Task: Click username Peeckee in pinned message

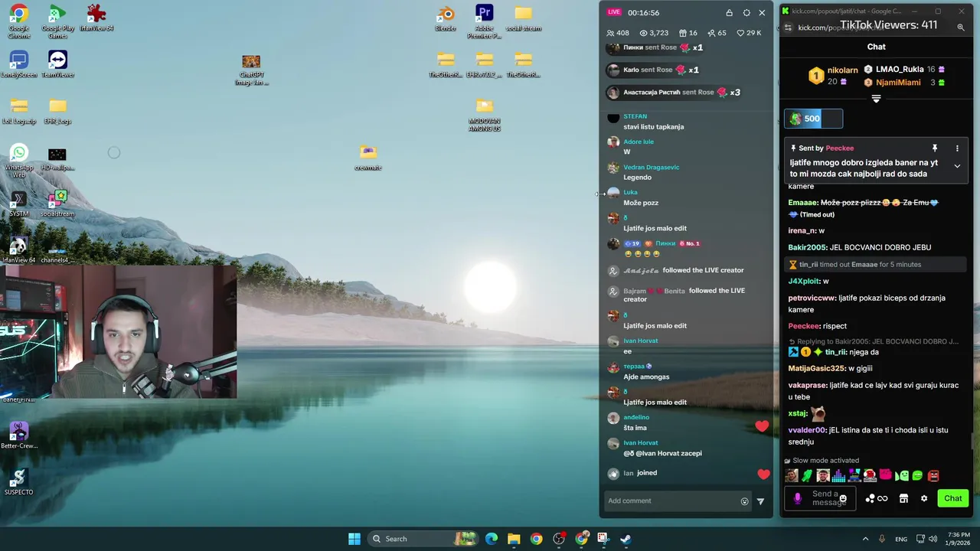Action: coord(839,148)
